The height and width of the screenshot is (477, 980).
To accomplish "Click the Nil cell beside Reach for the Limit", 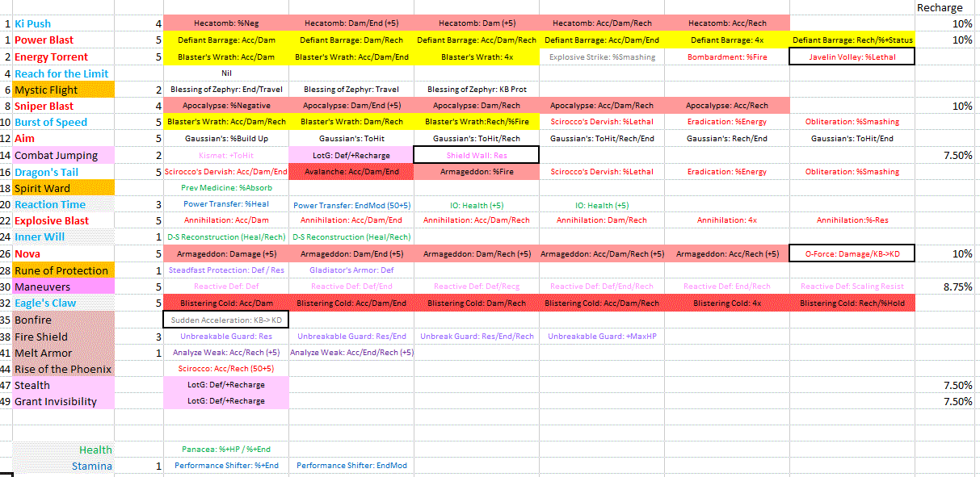I will [x=226, y=73].
